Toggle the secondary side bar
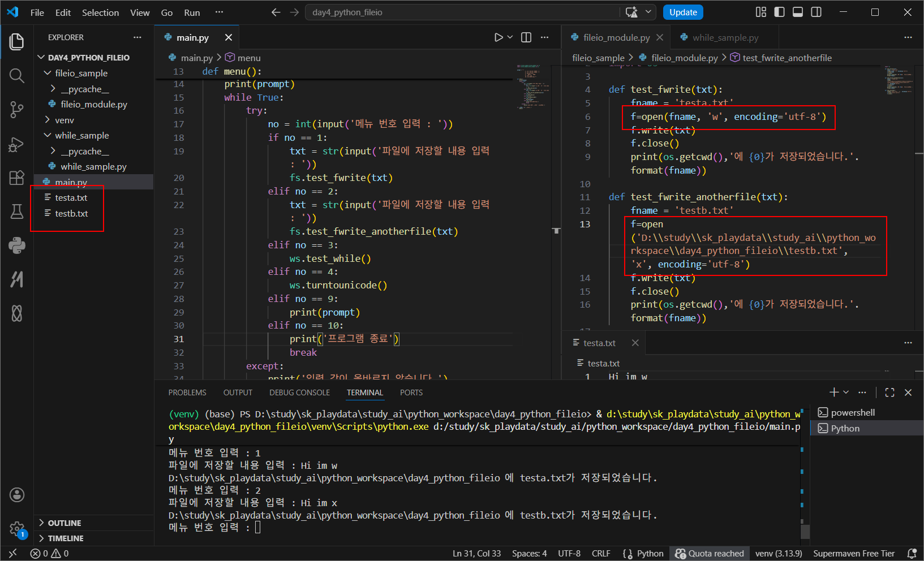 (816, 12)
